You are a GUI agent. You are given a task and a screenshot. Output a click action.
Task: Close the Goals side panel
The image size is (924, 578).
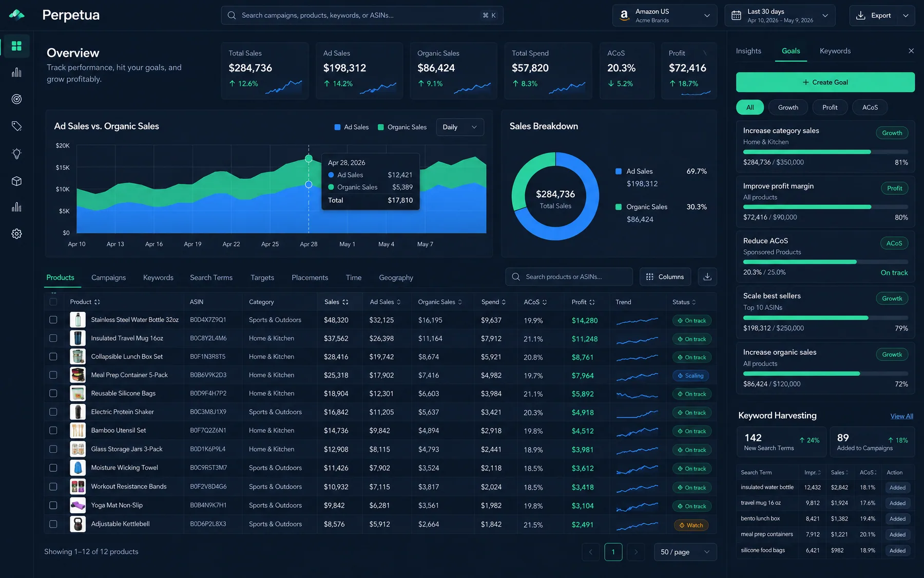(911, 51)
